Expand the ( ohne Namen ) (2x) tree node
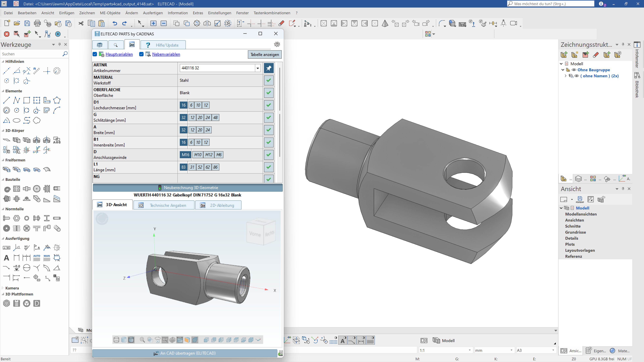 (566, 76)
